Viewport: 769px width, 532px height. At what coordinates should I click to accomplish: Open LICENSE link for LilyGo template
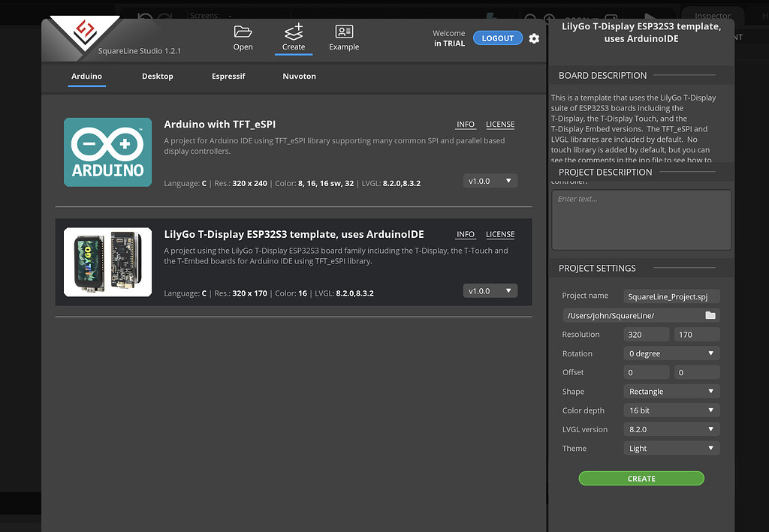[x=500, y=235]
